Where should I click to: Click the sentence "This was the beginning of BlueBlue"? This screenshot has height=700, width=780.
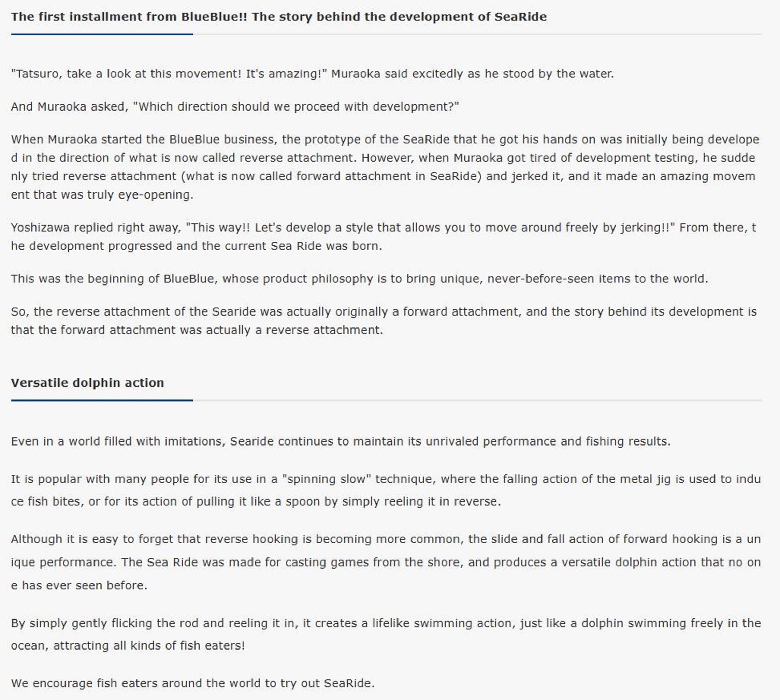point(359,279)
